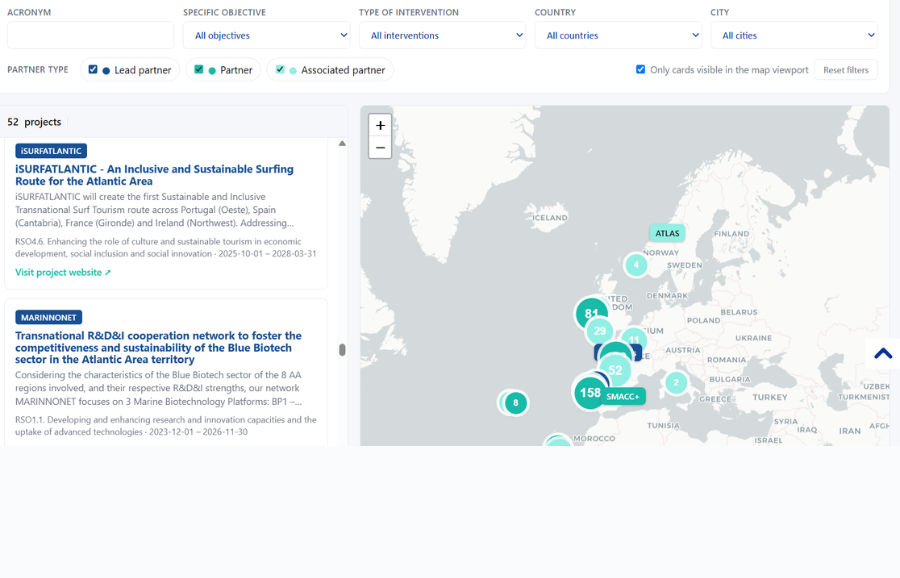Click the TURKEY label on the map
This screenshot has width=900, height=578.
coord(770,397)
